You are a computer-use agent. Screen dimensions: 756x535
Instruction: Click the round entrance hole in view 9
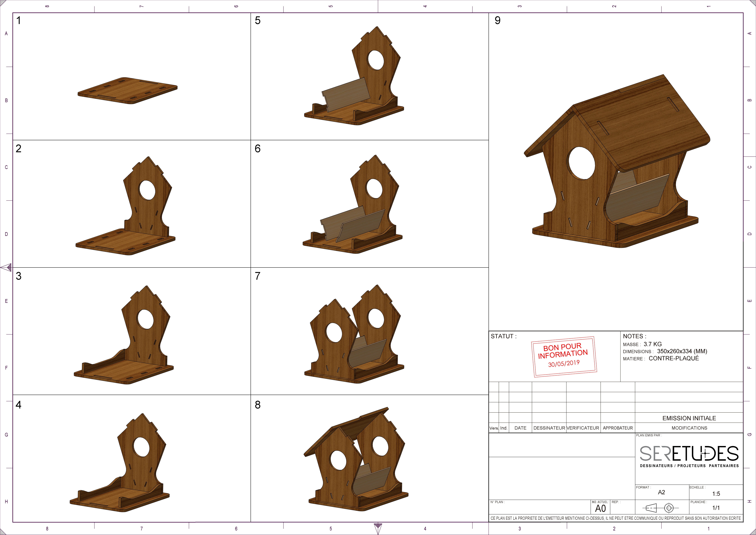click(x=582, y=163)
